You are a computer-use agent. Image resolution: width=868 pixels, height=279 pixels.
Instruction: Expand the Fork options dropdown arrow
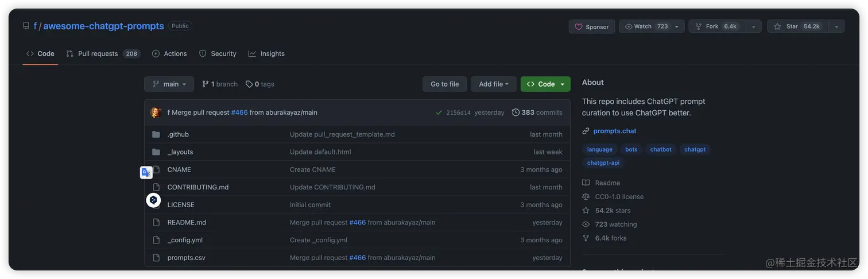[x=753, y=26]
